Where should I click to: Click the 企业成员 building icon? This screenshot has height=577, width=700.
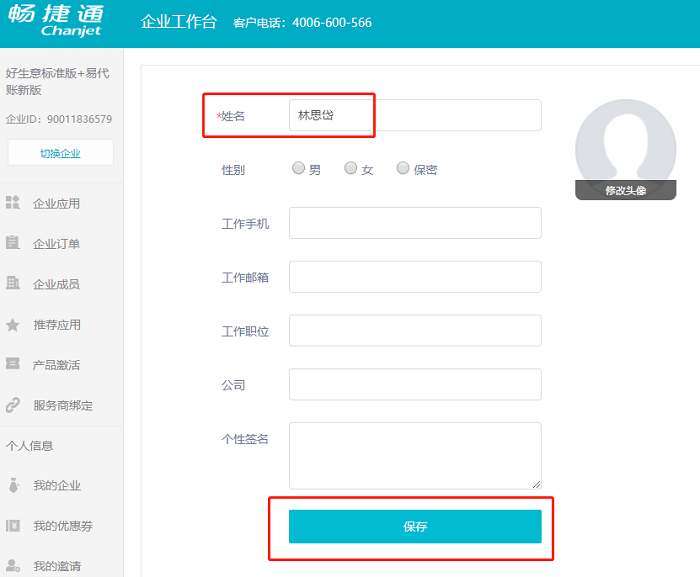tap(12, 283)
